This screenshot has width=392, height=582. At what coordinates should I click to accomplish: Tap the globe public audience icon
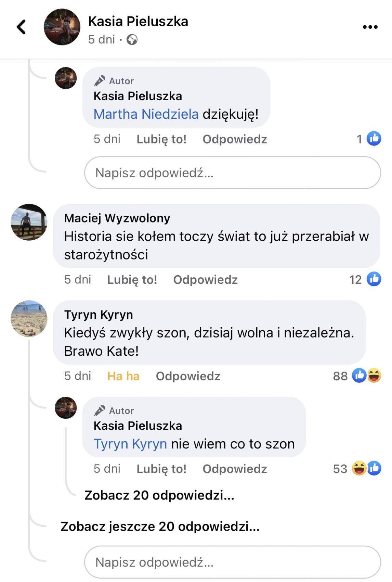coord(132,40)
